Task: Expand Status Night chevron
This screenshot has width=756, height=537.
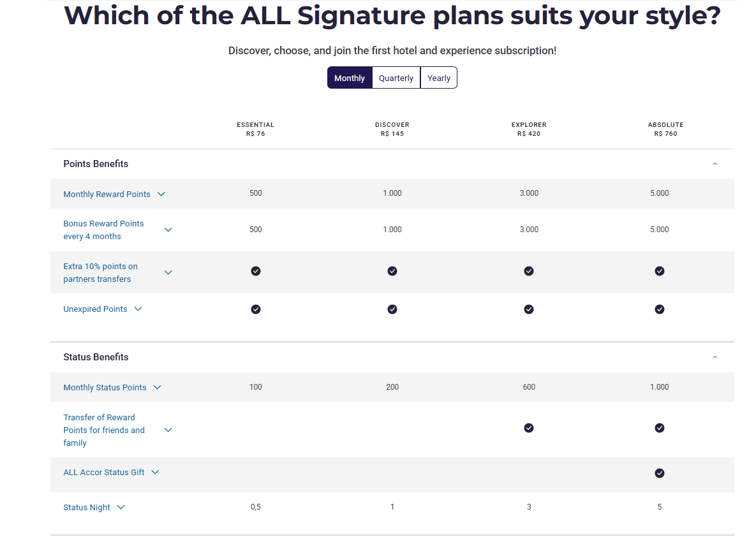Action: pos(121,507)
